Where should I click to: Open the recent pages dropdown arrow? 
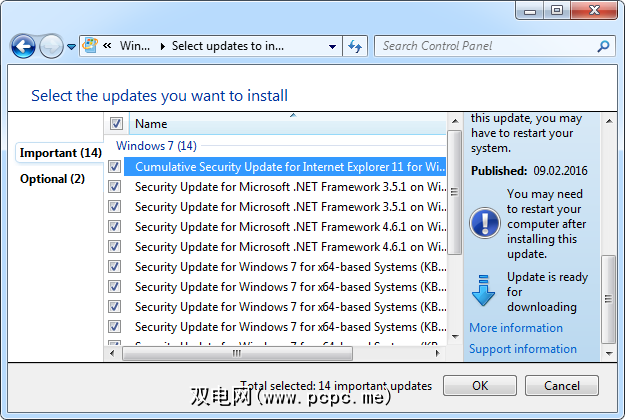(x=71, y=47)
